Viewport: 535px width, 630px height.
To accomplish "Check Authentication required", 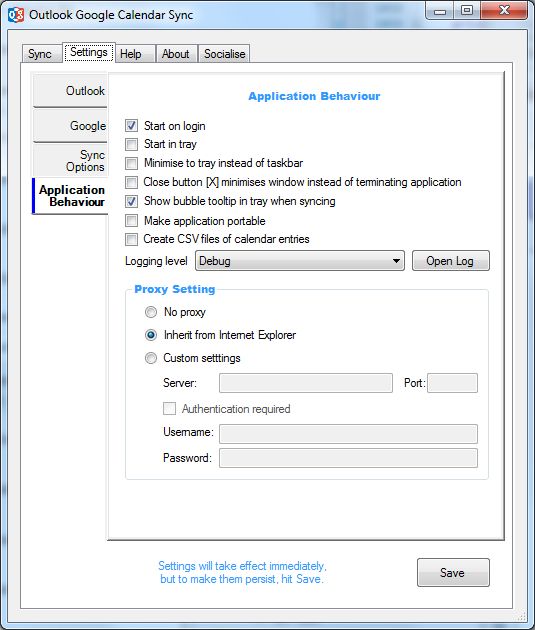I will 169,409.
